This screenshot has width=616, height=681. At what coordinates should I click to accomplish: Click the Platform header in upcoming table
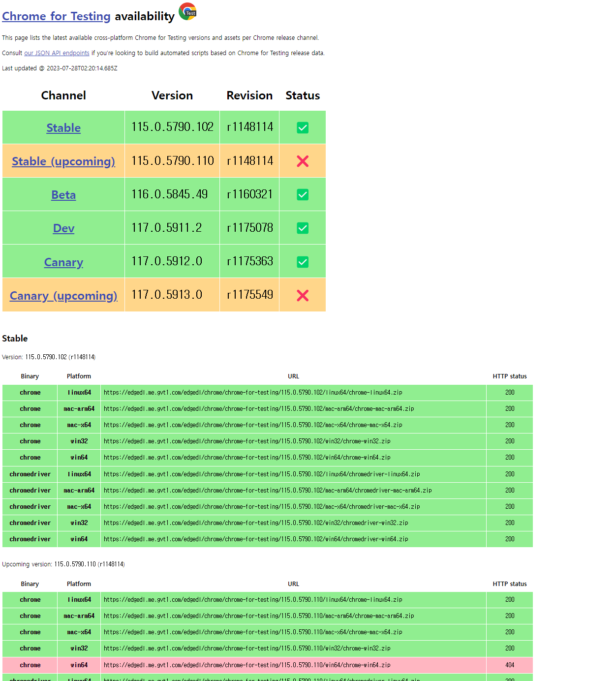click(x=79, y=584)
